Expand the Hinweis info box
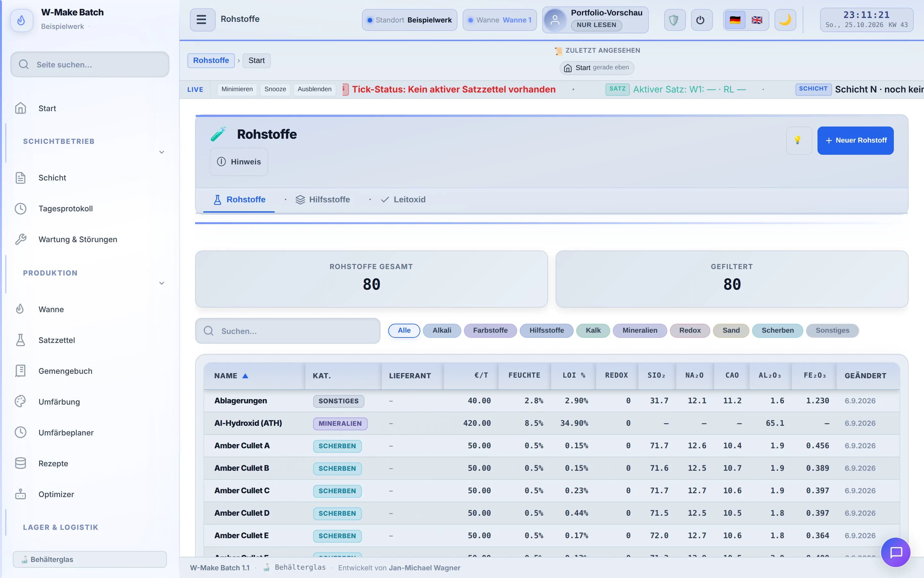The height and width of the screenshot is (578, 924). 239,162
